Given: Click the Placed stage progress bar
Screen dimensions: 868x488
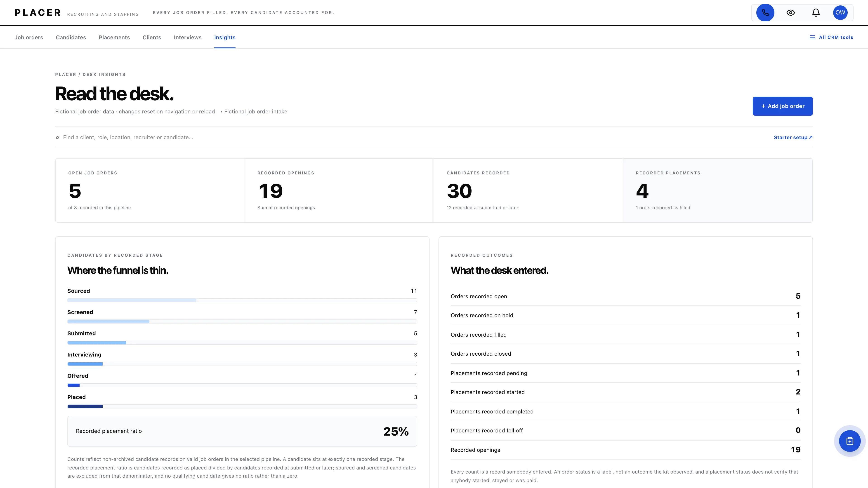Looking at the screenshot, I should pos(242,406).
